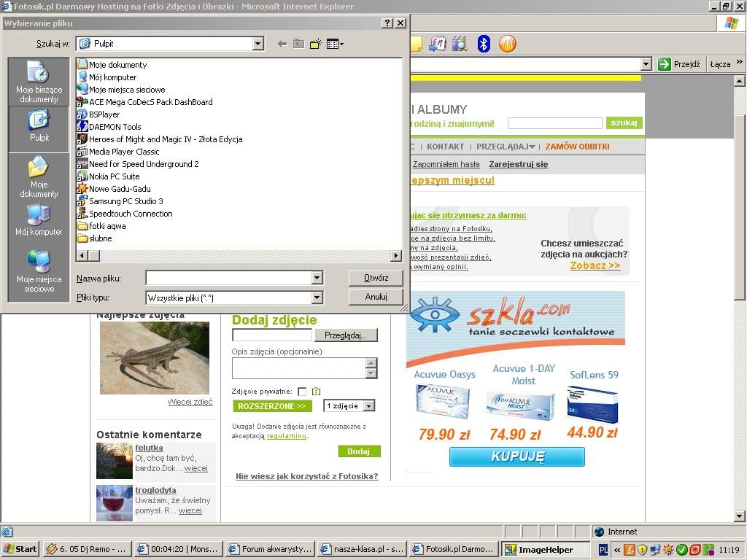This screenshot has height=560, width=747.
Task: Expand the Nazwa pliku dropdown arrow
Action: tap(317, 278)
